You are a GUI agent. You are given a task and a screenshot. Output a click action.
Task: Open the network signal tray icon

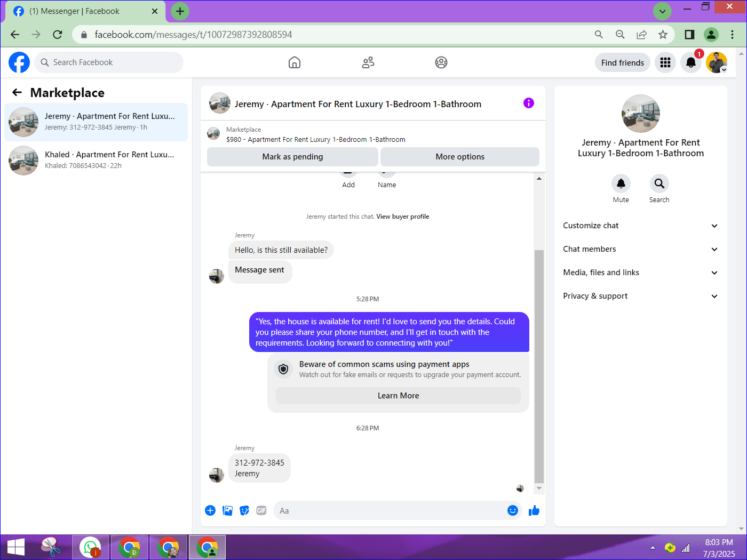[686, 548]
